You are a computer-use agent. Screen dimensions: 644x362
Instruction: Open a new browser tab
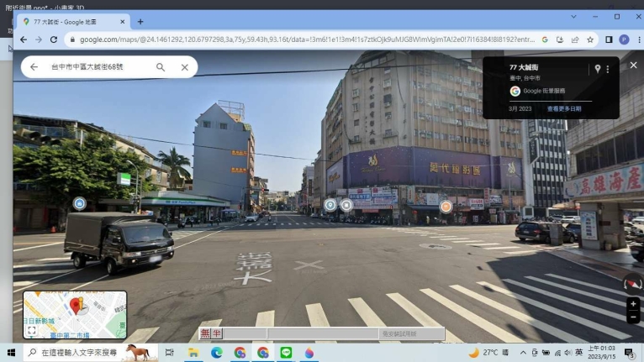(x=140, y=22)
